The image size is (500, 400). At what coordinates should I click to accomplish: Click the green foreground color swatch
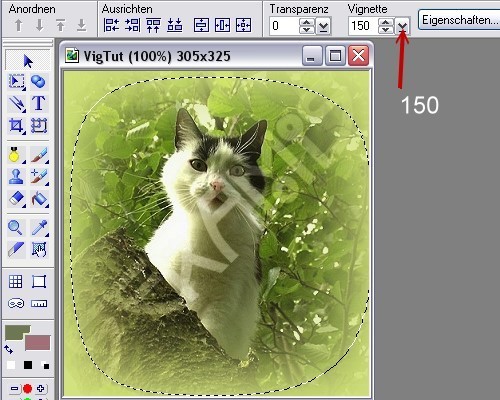click(x=16, y=331)
